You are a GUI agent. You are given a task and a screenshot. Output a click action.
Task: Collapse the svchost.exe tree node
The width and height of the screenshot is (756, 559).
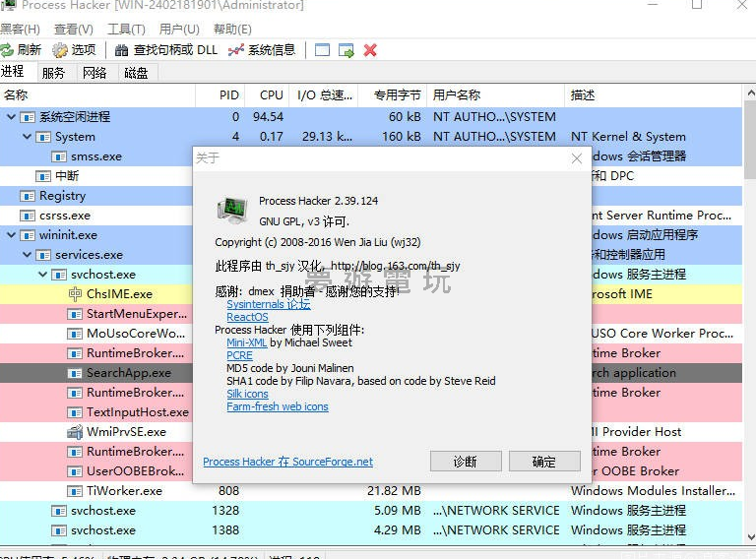tap(43, 275)
